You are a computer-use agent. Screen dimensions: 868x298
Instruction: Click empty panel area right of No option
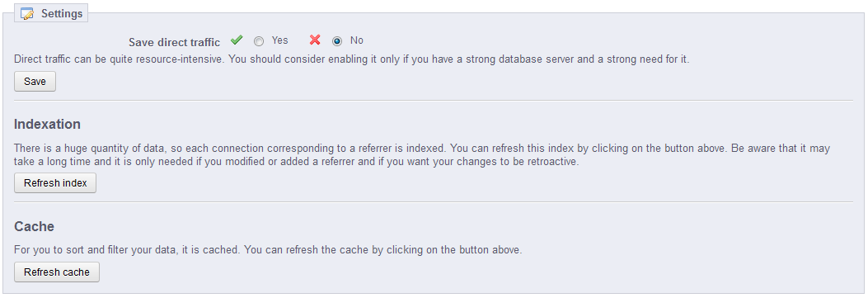609,40
